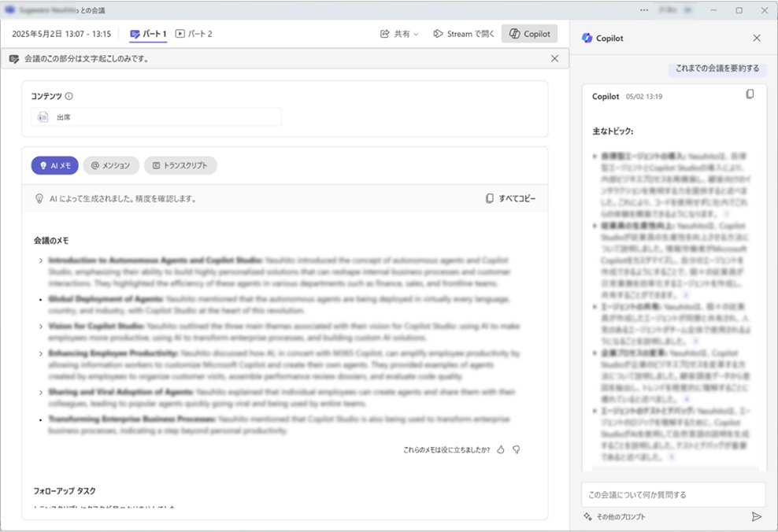This screenshot has height=532, width=778.
Task: Click the これまでの会議を要約する prompt
Action: (x=717, y=68)
